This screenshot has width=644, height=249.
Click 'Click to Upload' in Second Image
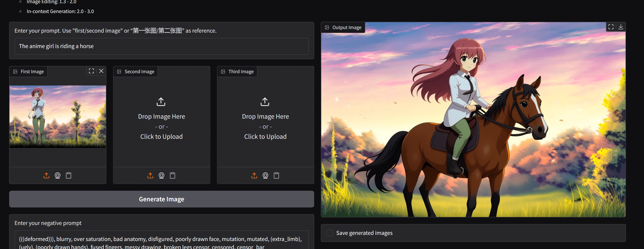161,137
